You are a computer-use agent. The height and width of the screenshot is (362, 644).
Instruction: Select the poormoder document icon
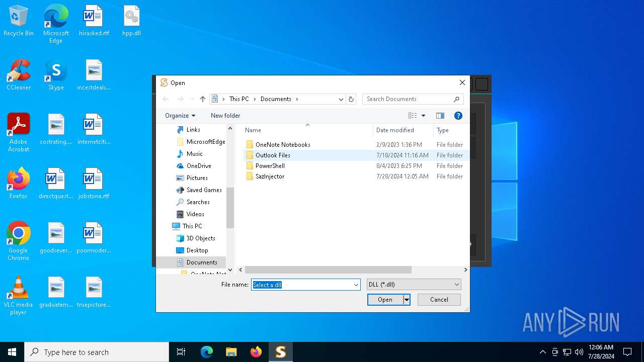point(94,238)
